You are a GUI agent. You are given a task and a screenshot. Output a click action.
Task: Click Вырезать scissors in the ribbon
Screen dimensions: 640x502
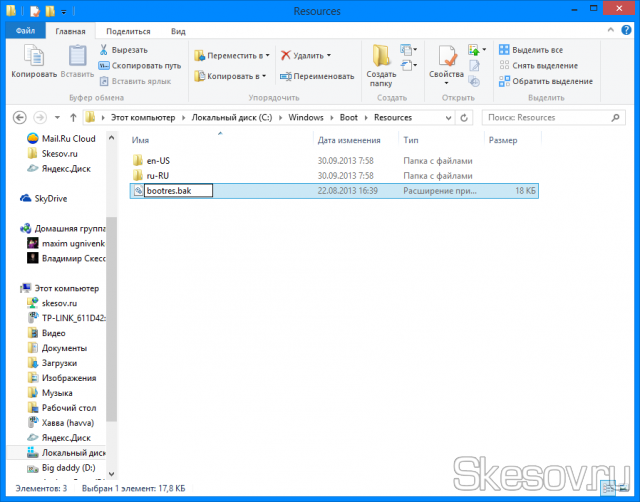coord(123,49)
